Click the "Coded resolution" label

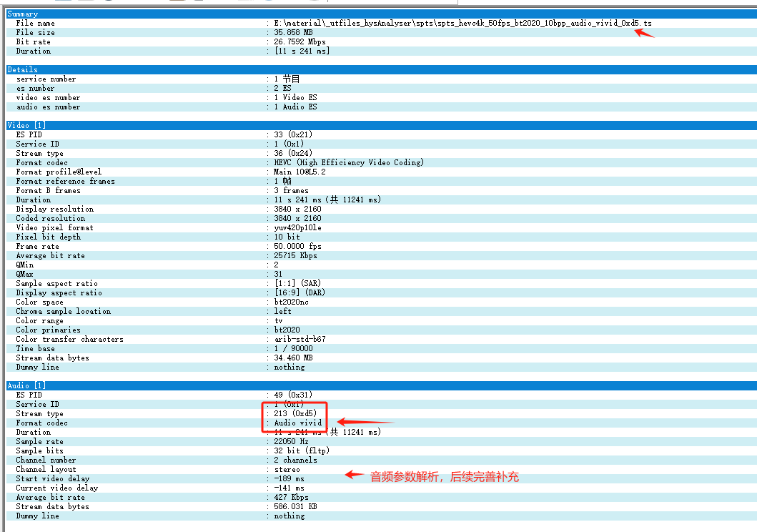pyautogui.click(x=51, y=218)
